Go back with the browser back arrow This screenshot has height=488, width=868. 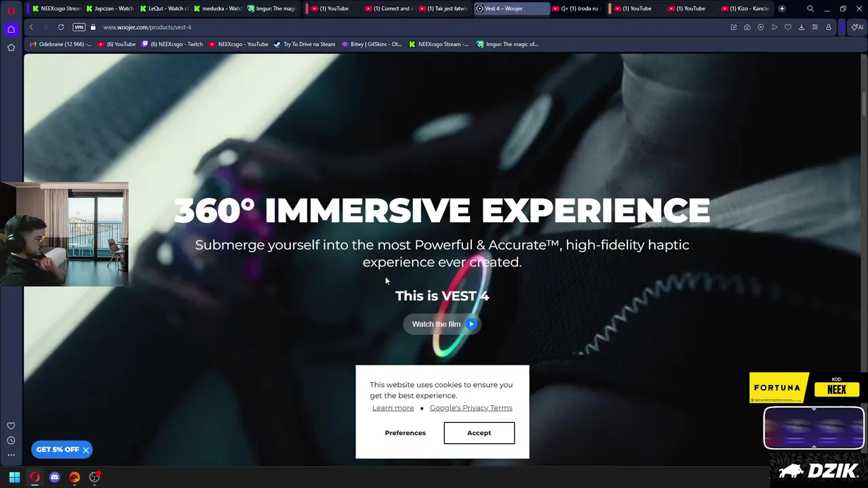[x=31, y=27]
